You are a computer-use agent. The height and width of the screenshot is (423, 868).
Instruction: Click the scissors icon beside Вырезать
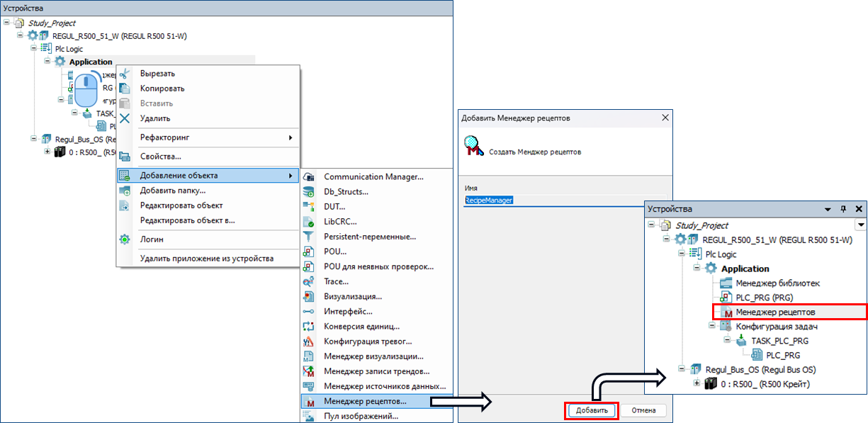[125, 74]
